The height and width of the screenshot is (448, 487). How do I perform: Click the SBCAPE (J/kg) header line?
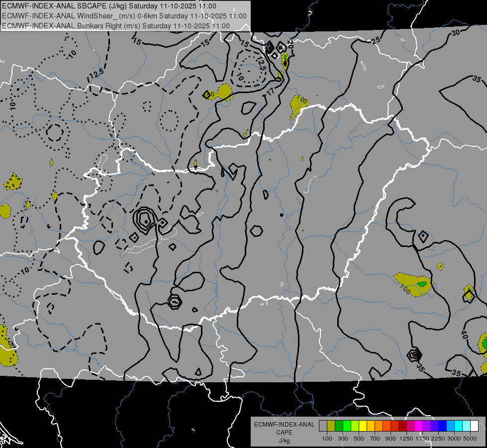[x=109, y=6]
